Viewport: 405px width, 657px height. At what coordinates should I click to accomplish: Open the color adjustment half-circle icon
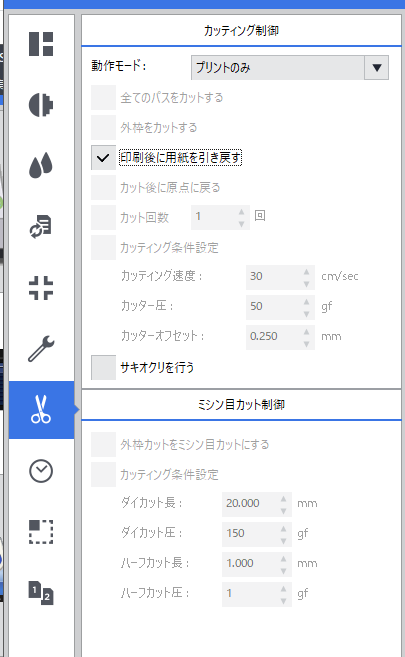pyautogui.click(x=41, y=105)
